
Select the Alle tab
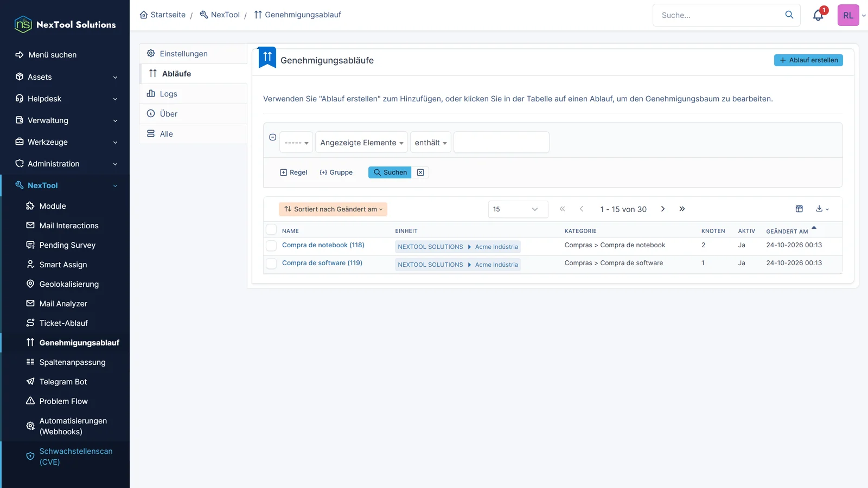coord(193,134)
